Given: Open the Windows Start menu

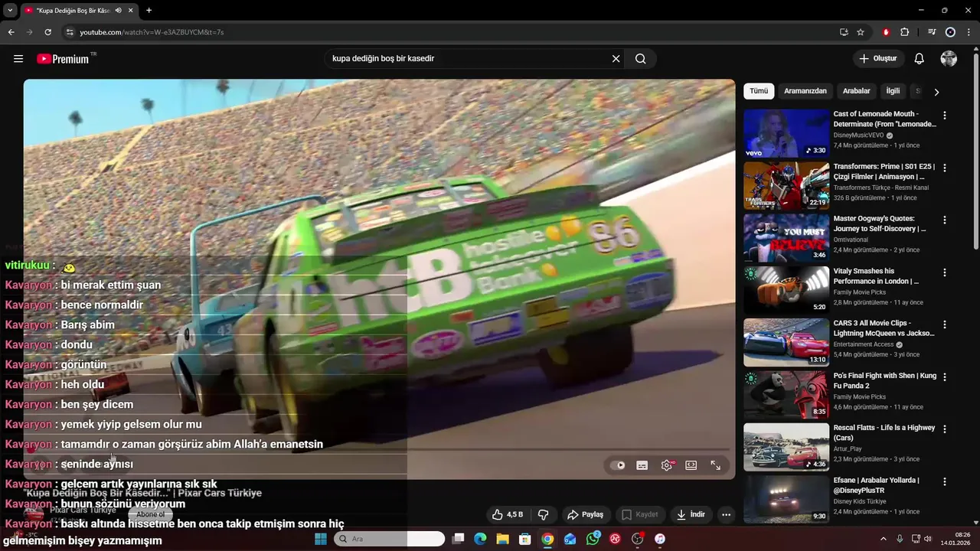Looking at the screenshot, I should 321,539.
